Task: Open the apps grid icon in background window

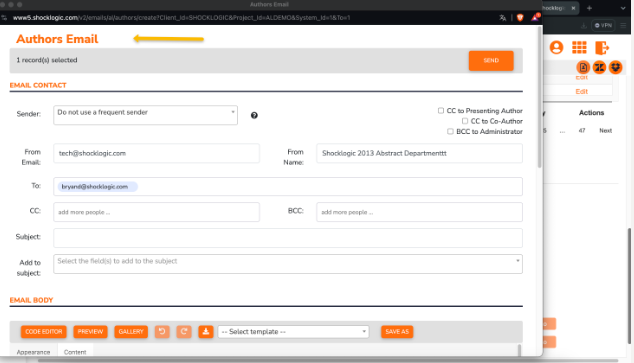Action: (579, 48)
